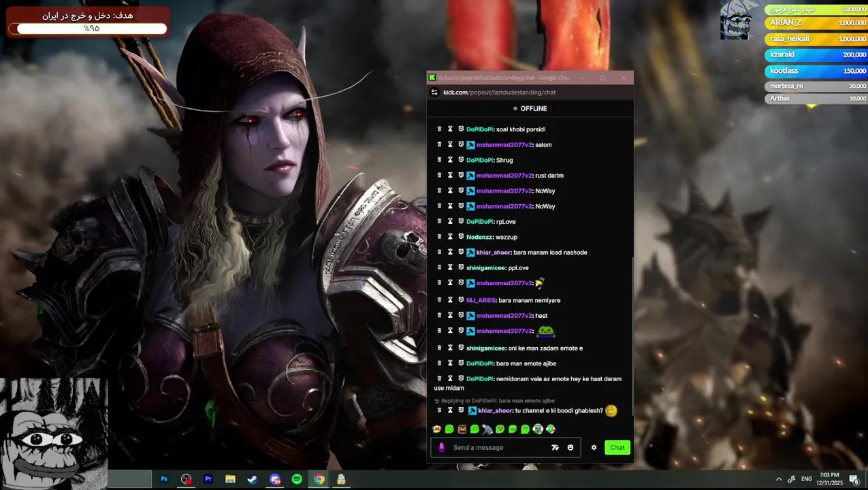Click the network icon in system tray

click(792, 479)
